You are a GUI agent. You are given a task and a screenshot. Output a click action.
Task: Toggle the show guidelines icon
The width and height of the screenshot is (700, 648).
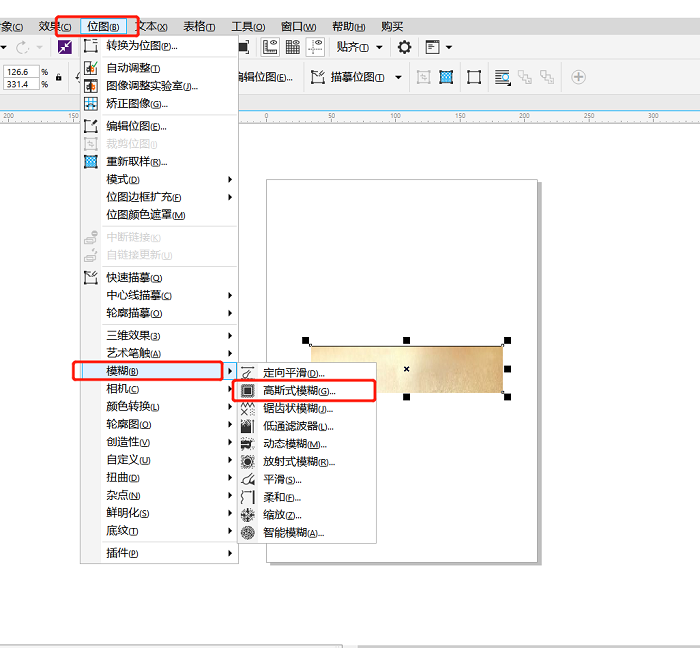(x=316, y=47)
